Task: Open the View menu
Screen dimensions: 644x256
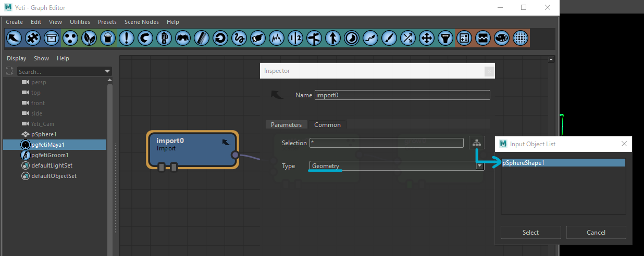Action: [x=56, y=22]
